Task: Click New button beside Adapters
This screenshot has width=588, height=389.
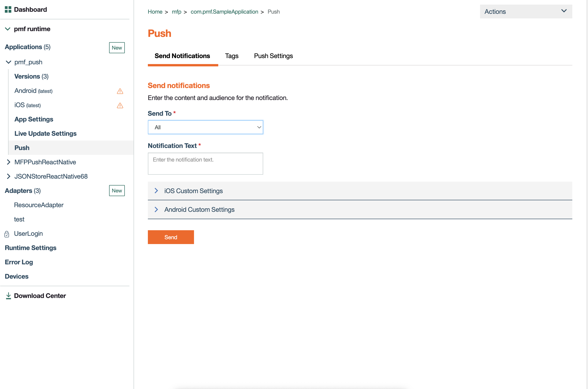Action: coord(117,191)
